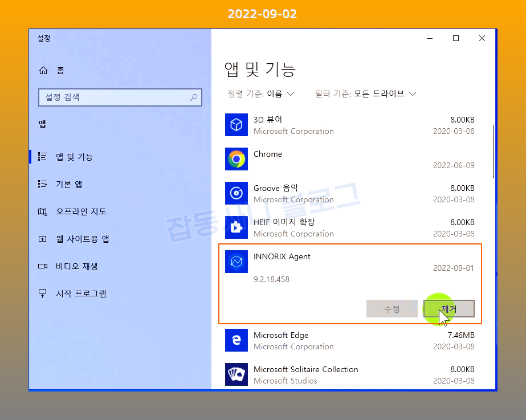Screen dimensions: 526x420
Task: Select the Groove 음악 app name
Action: pos(276,188)
